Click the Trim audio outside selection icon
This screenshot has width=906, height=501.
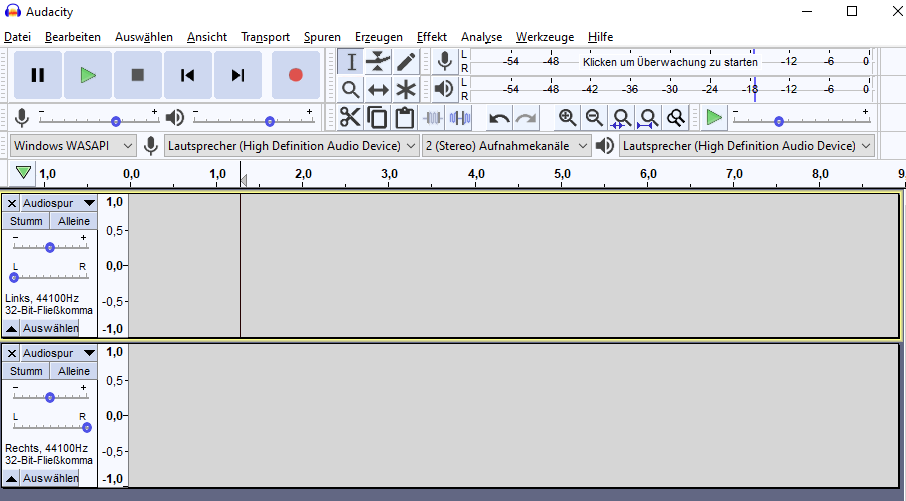pos(432,118)
